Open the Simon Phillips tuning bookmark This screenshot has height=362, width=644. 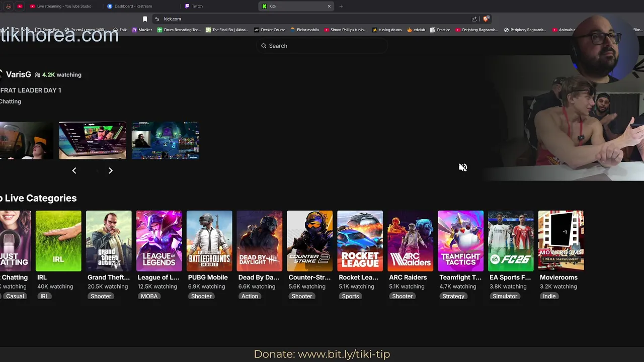click(x=345, y=30)
